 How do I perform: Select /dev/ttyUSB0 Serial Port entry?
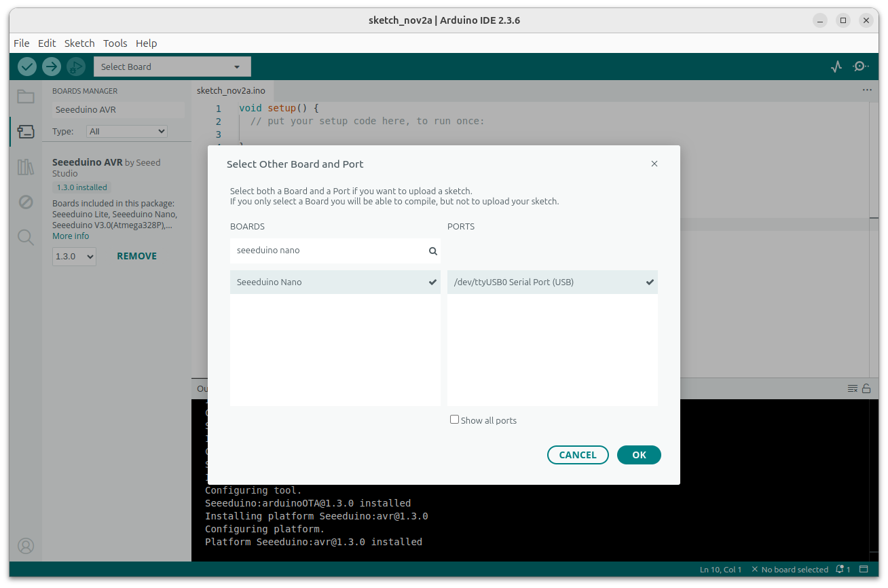[x=552, y=282]
